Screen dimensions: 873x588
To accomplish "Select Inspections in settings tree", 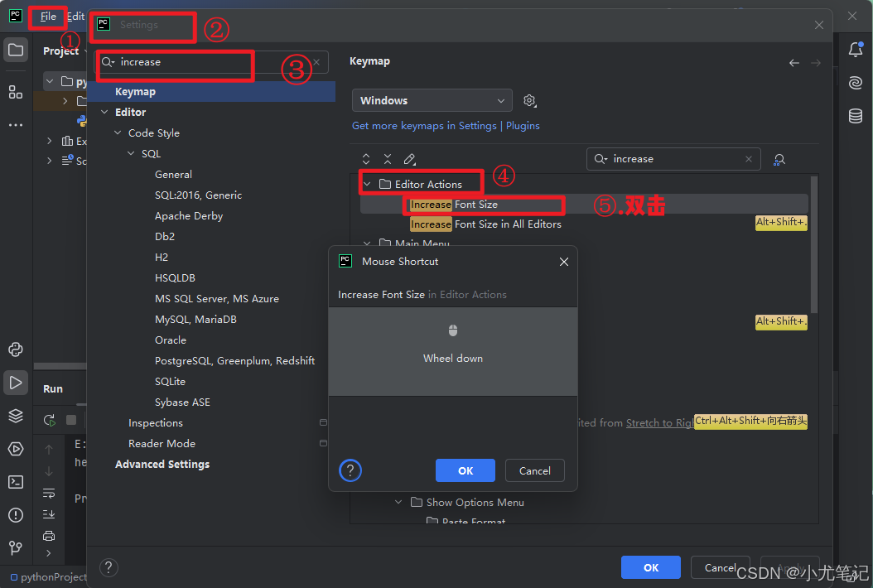I will pos(156,422).
